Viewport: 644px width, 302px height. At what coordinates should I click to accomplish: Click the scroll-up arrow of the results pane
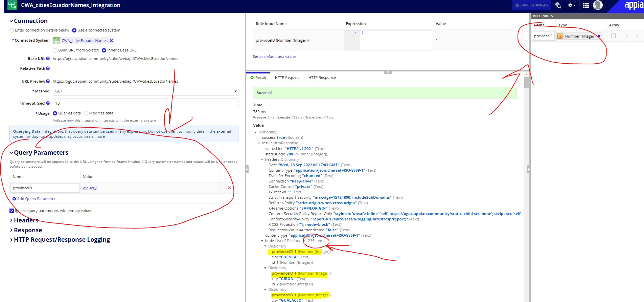click(x=526, y=74)
